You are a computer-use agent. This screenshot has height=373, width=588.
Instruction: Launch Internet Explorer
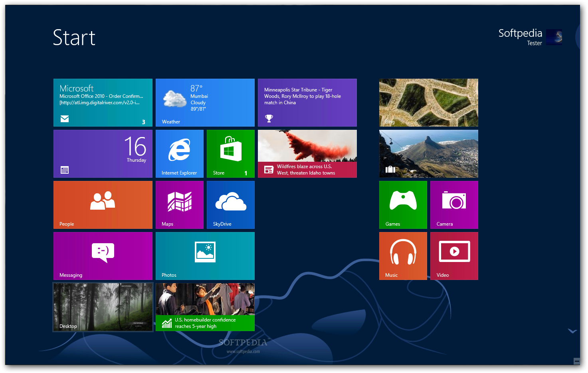click(179, 153)
